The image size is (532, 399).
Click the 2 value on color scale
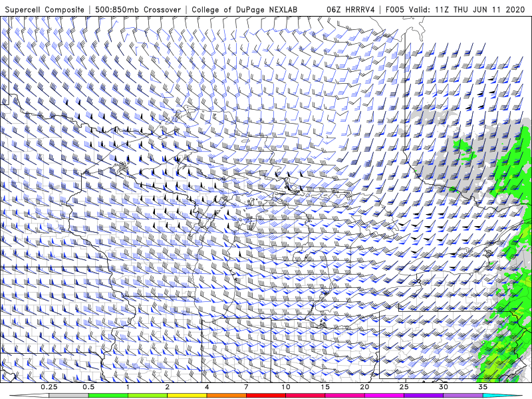pos(168,387)
